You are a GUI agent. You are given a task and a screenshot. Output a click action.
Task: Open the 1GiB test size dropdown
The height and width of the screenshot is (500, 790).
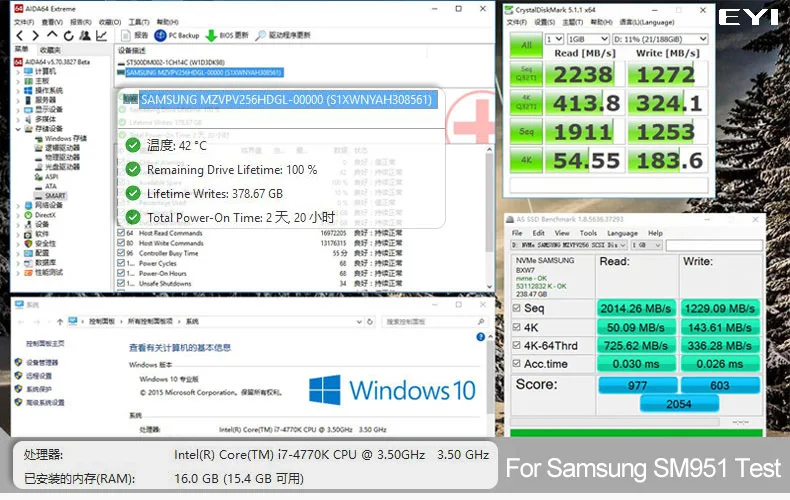pyautogui.click(x=588, y=39)
